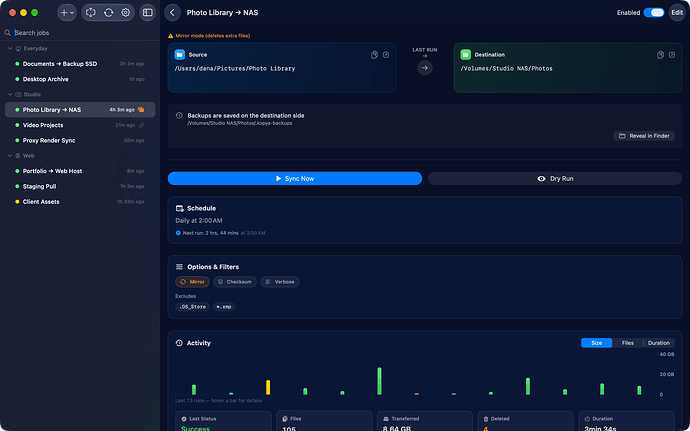Toggle the Mirror option chip

192,282
